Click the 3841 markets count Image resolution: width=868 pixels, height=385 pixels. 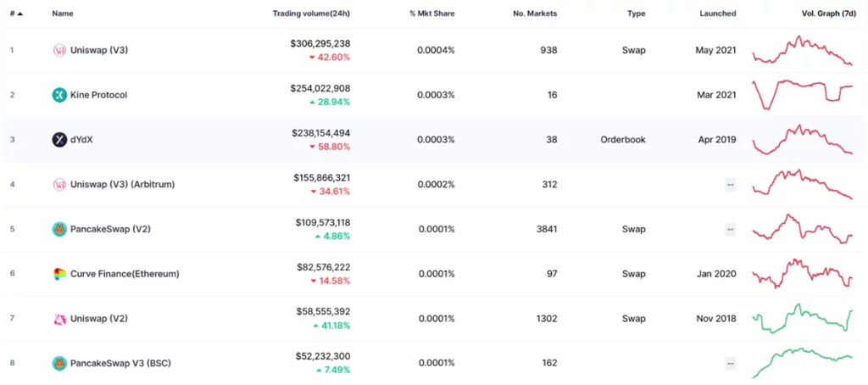(547, 229)
